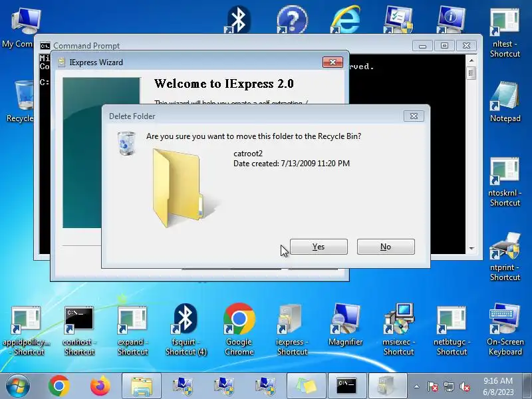Confirm deletion with the Yes button
The width and height of the screenshot is (532, 399).
pyautogui.click(x=319, y=247)
